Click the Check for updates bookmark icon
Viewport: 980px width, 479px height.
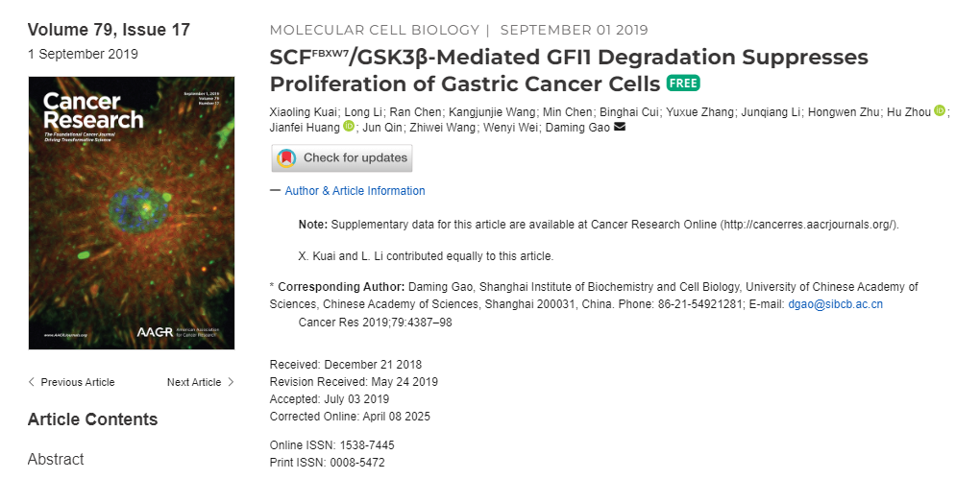tap(286, 158)
